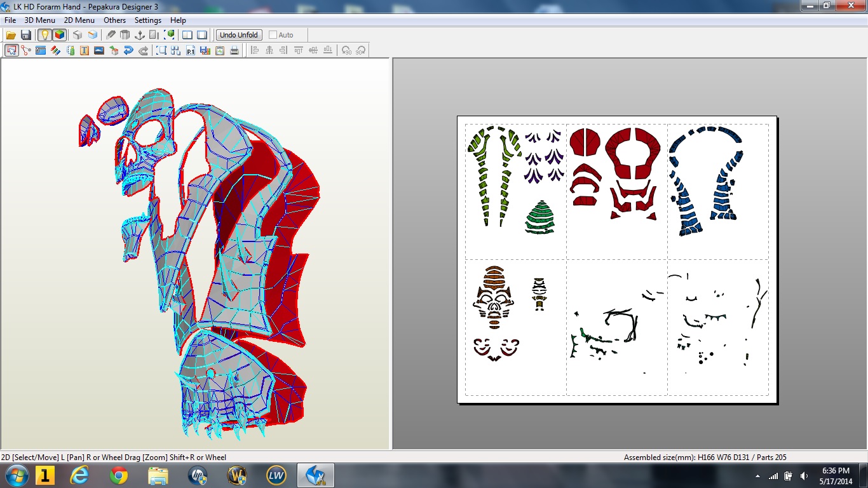This screenshot has height=488, width=868.
Task: Toggle the light bulb lighting button
Action: click(44, 35)
